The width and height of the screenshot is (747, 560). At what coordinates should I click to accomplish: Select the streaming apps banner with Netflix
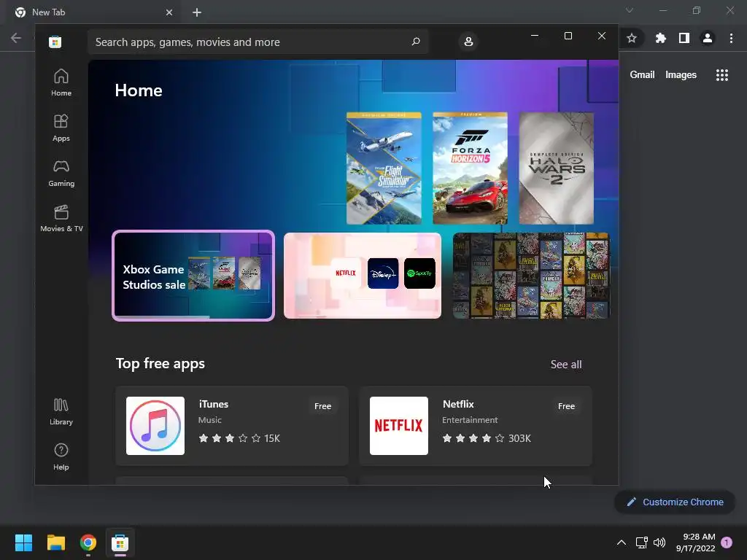(x=362, y=276)
